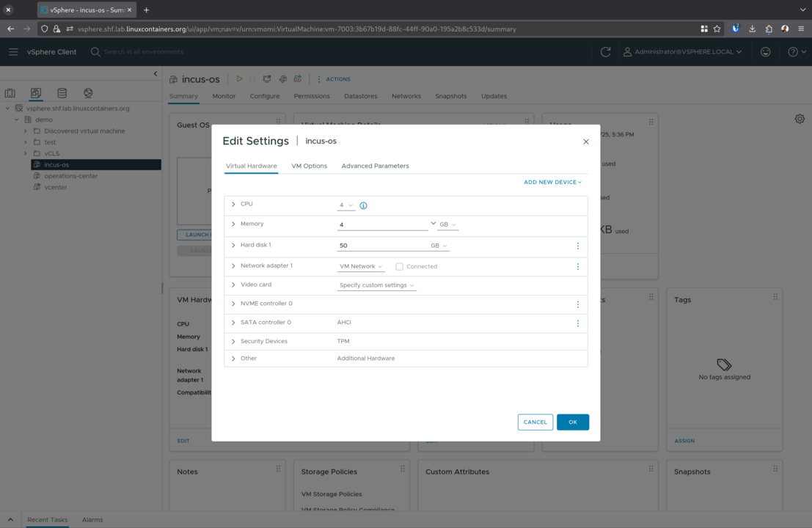Image resolution: width=812 pixels, height=528 pixels.
Task: Click the Hard disk 1 size field
Action: coord(381,246)
